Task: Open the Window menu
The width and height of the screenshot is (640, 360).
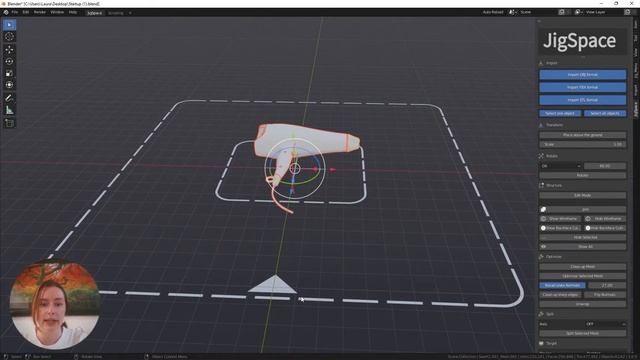Action: click(x=57, y=13)
